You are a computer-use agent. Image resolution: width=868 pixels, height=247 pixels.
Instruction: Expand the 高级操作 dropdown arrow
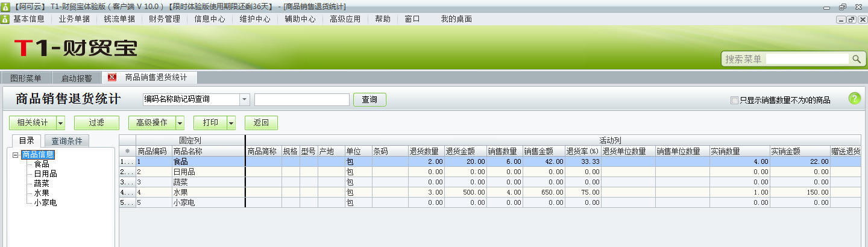tap(180, 123)
